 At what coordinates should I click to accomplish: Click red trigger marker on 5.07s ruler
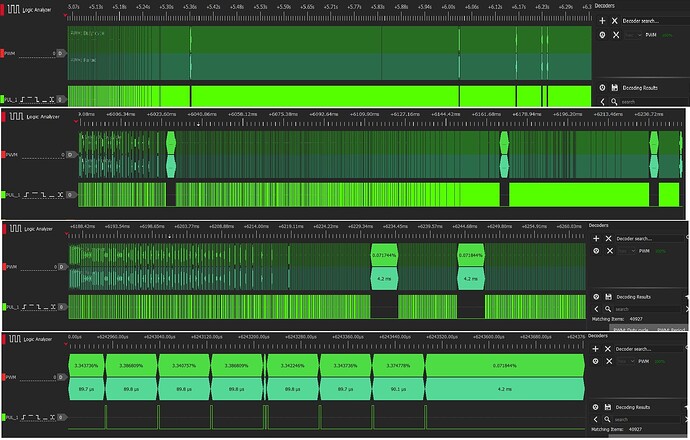coord(66,15)
